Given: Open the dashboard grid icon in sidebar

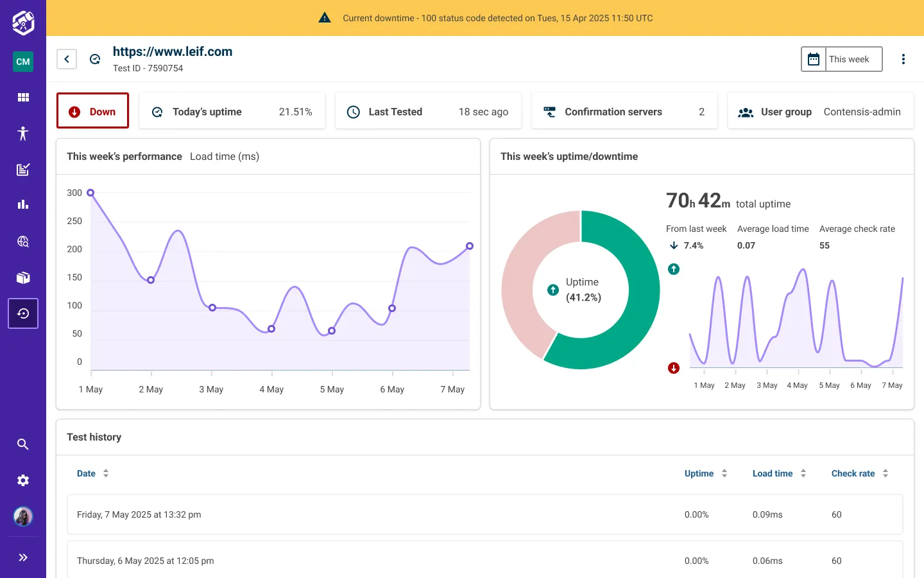Looking at the screenshot, I should 23,98.
